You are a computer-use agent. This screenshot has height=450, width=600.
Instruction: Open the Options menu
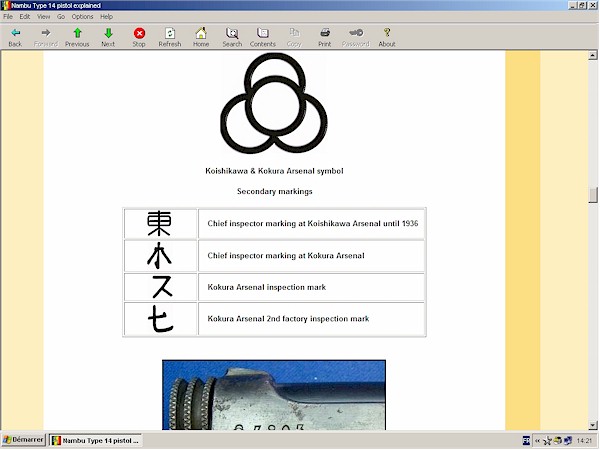82,17
